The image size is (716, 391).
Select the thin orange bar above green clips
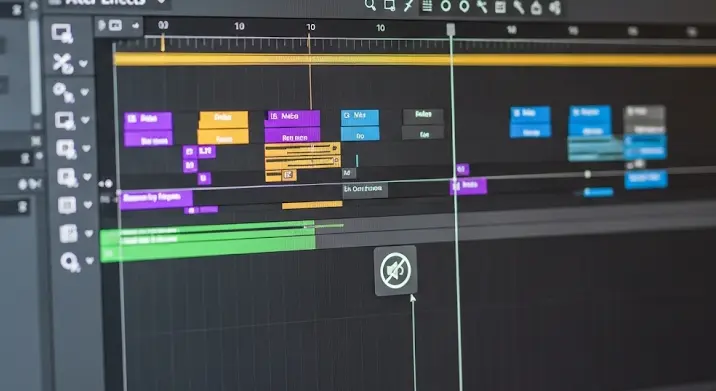(312, 205)
